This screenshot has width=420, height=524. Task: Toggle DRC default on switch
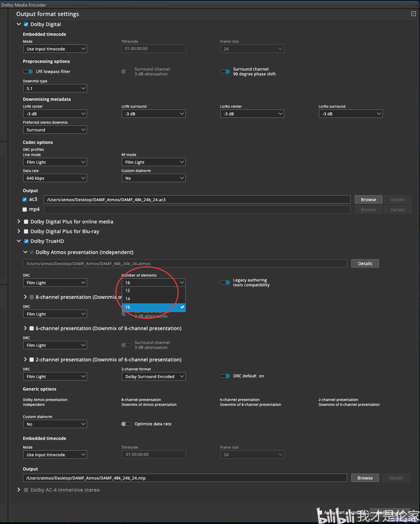tap(225, 376)
